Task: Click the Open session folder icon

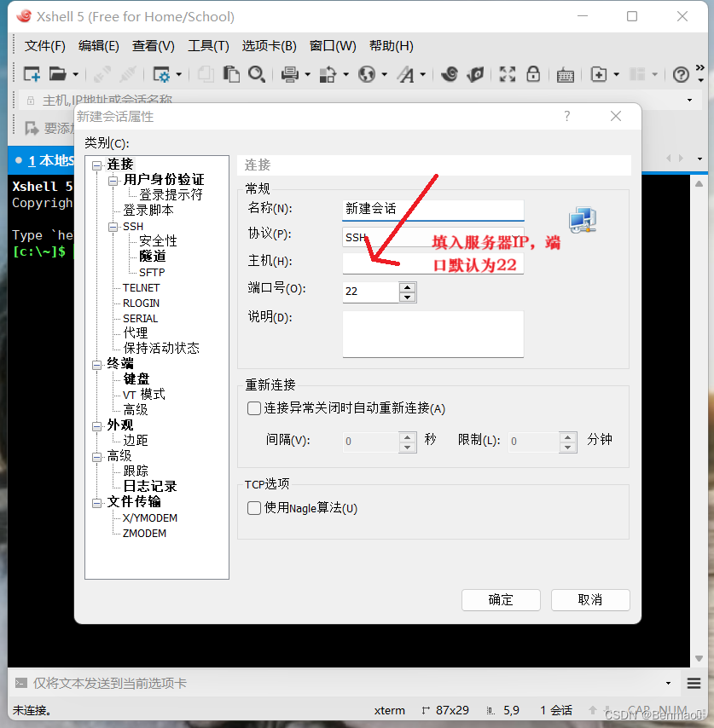Action: point(58,74)
